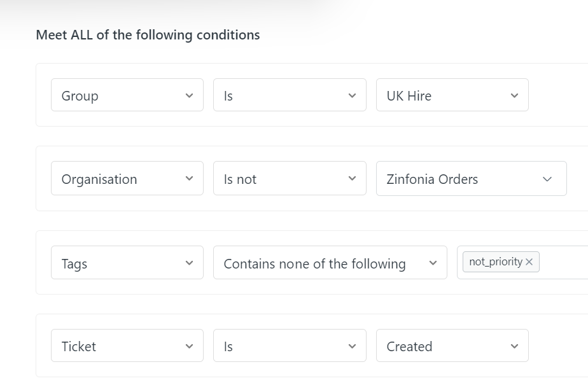
Task: Click chevron arrow in Zinfonia Orders dropdown
Action: point(547,179)
